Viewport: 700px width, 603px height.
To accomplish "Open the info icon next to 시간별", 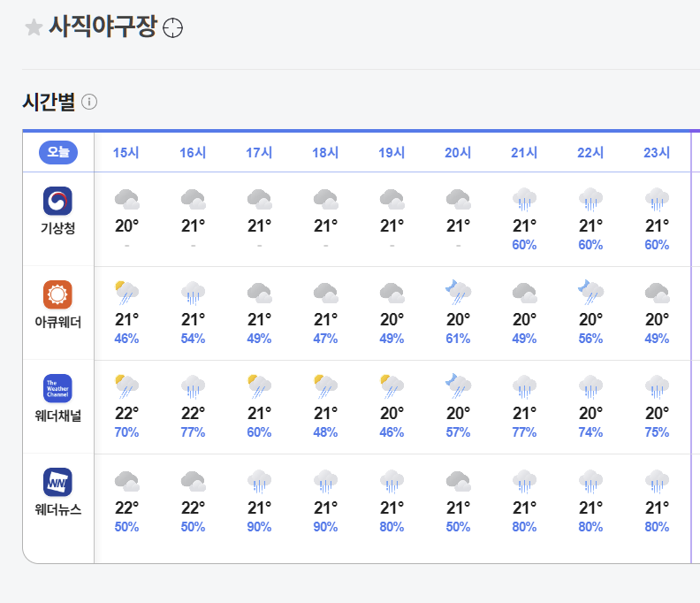I will click(x=89, y=102).
